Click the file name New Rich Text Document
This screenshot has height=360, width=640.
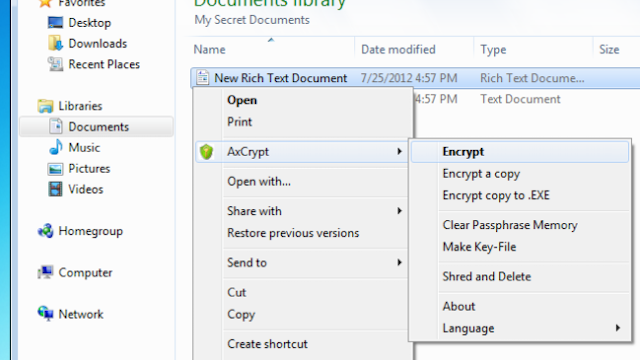[x=280, y=78]
